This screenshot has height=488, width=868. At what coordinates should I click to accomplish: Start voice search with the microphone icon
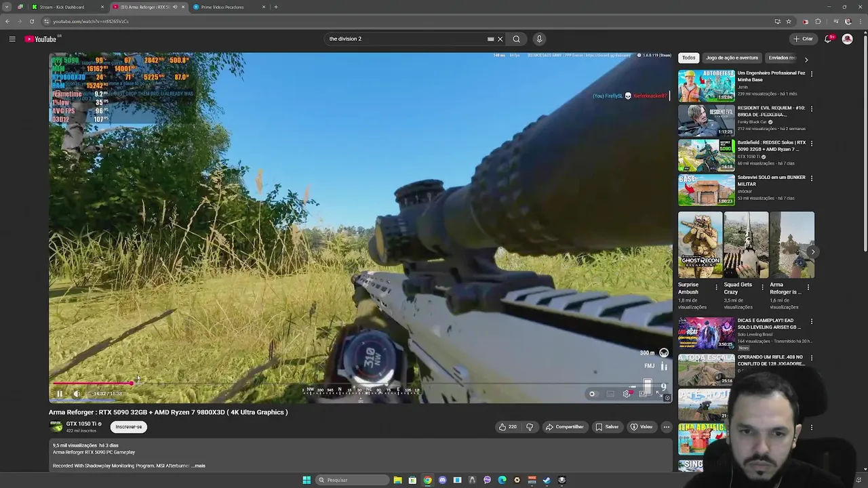point(539,39)
